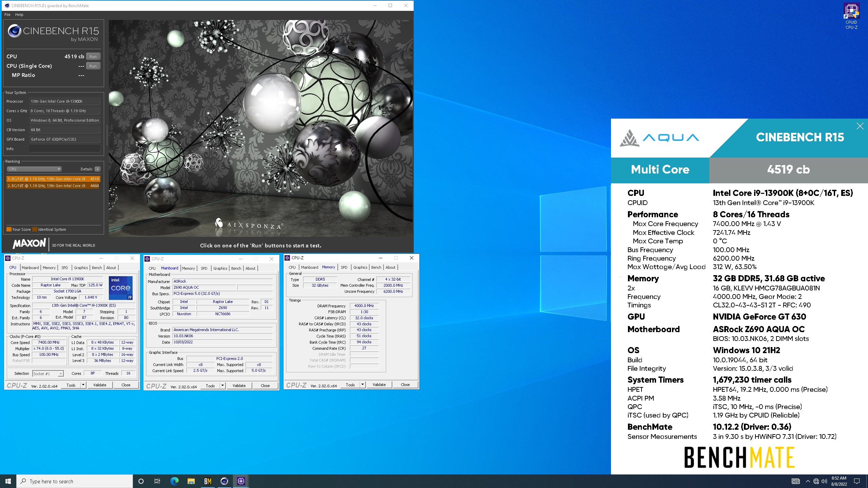This screenshot has width=868, height=488.
Task: Click the Core Speed 7400.00 MHz field
Action: click(x=49, y=343)
